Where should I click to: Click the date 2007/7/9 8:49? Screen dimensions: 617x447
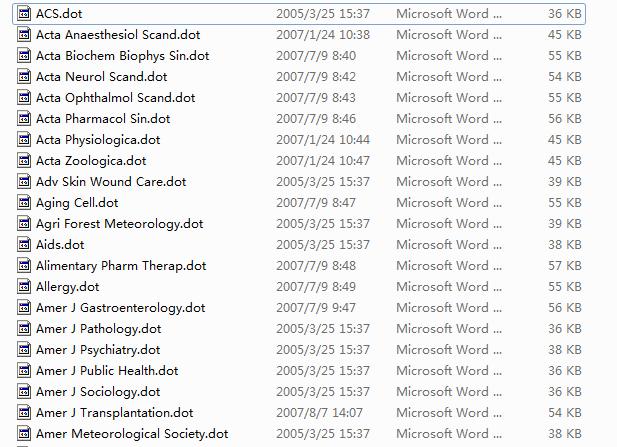(x=316, y=287)
